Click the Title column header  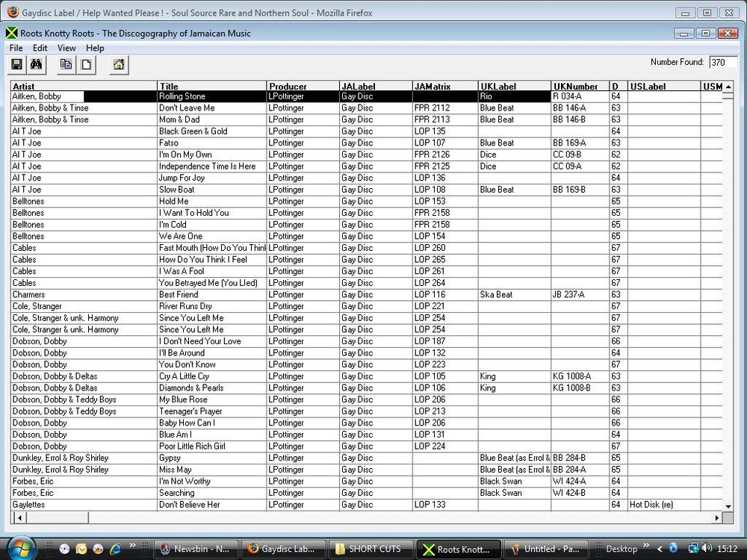tap(212, 86)
